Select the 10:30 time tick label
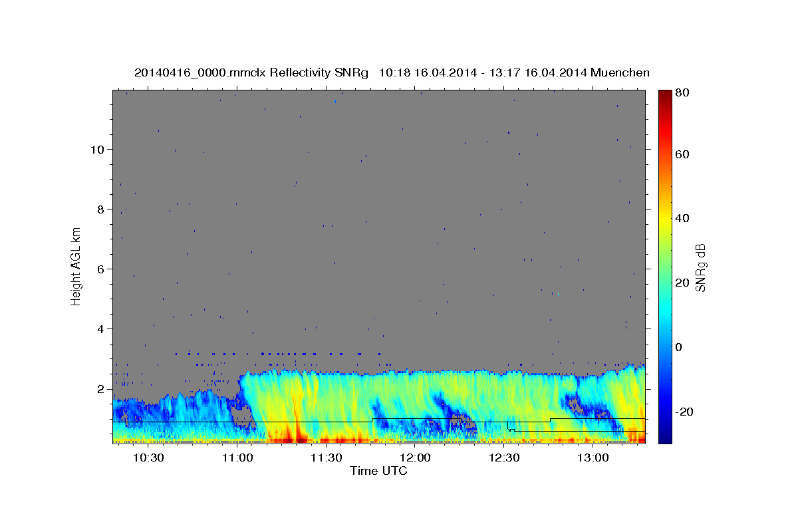 pos(148,458)
